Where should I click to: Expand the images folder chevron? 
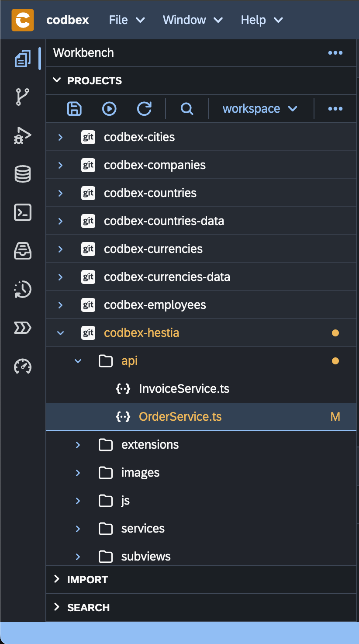[78, 473]
